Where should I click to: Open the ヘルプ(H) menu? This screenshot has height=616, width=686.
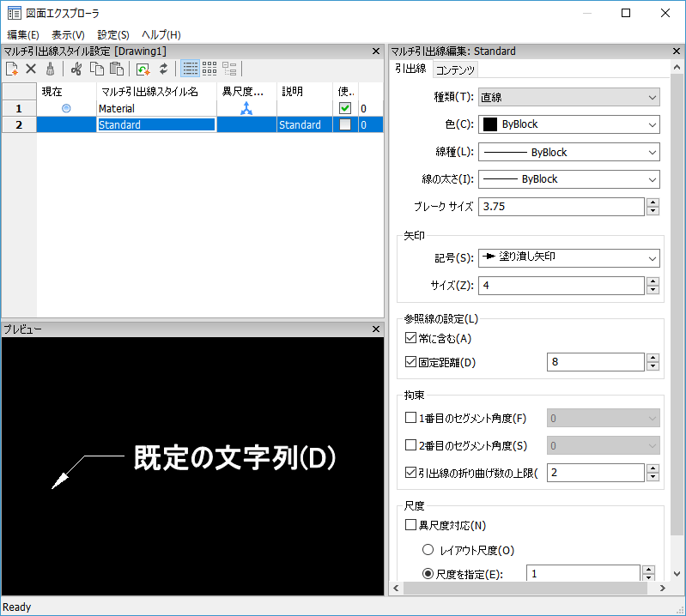[x=161, y=34]
